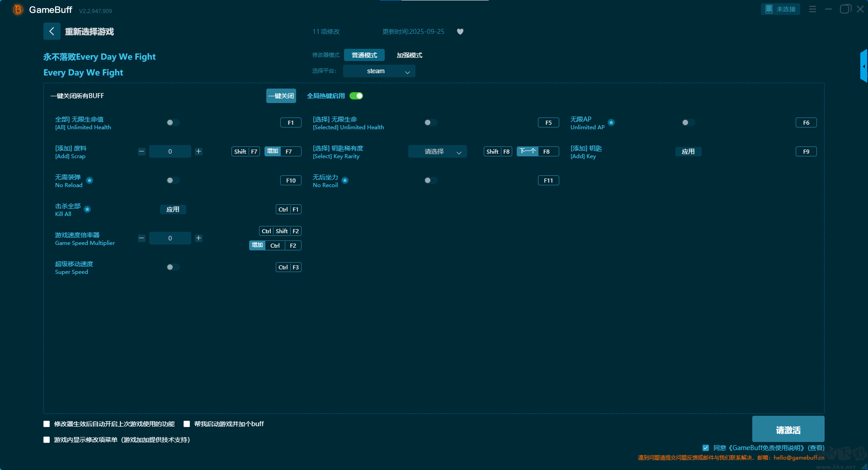Click the GameBuff logo icon

[x=18, y=9]
